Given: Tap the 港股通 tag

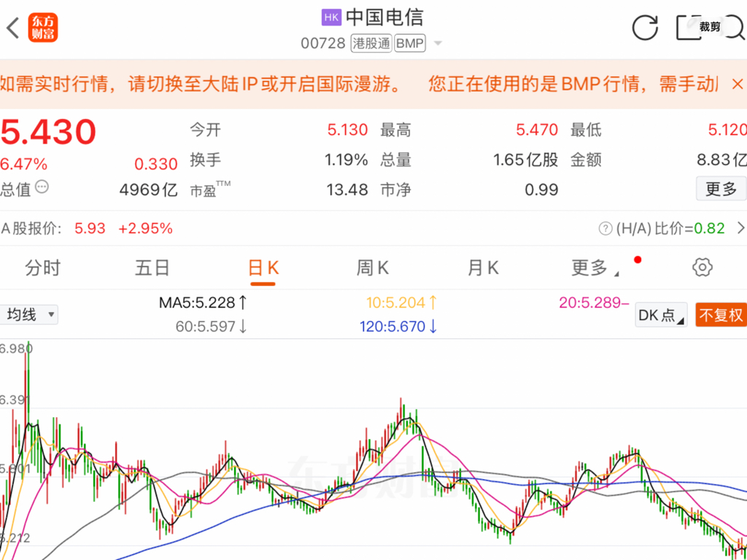Looking at the screenshot, I should coord(371,43).
